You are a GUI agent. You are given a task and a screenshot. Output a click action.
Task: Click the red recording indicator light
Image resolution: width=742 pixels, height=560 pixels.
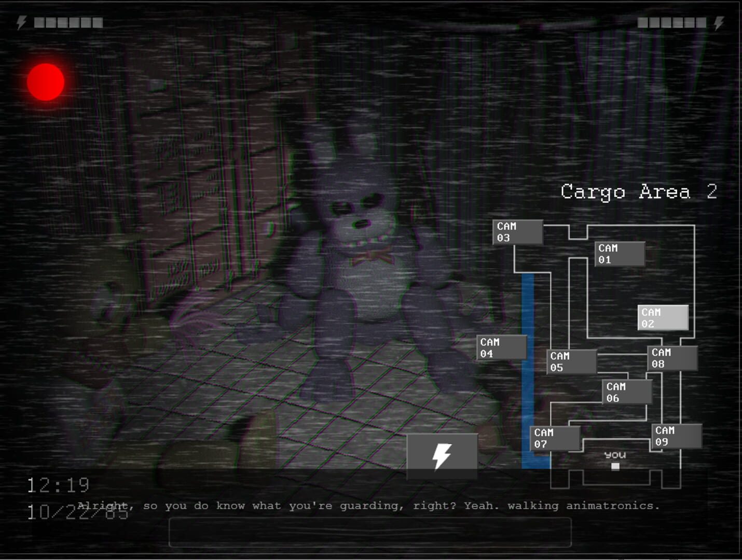pyautogui.click(x=44, y=80)
